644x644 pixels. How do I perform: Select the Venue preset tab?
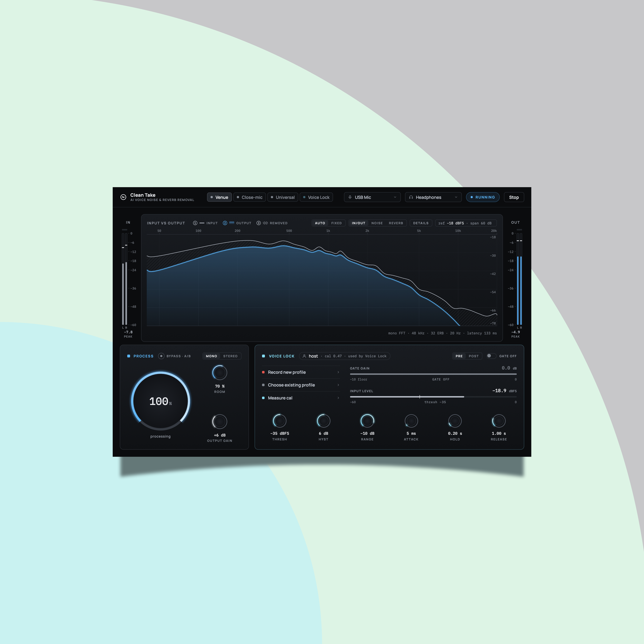pos(219,197)
